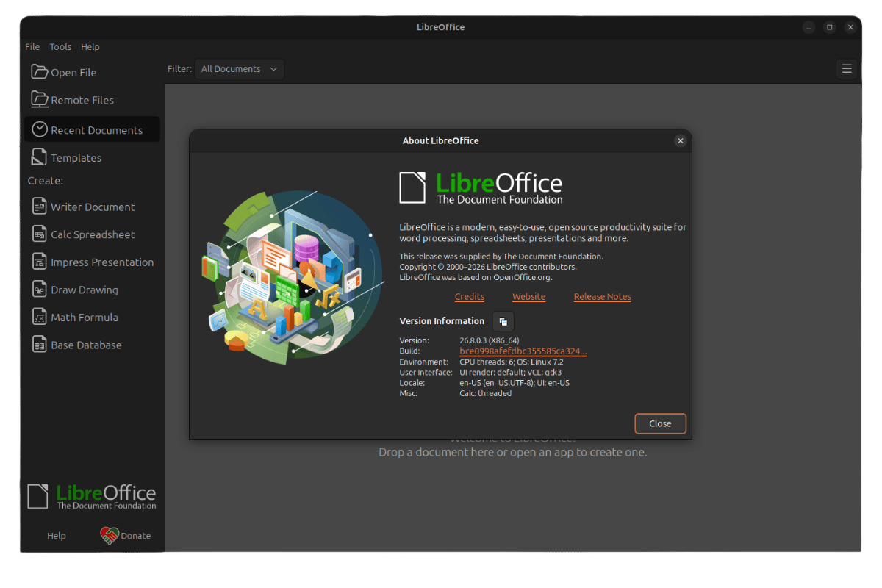
Task: Click the circular LibreOffice artwork illustration
Action: pyautogui.click(x=292, y=277)
